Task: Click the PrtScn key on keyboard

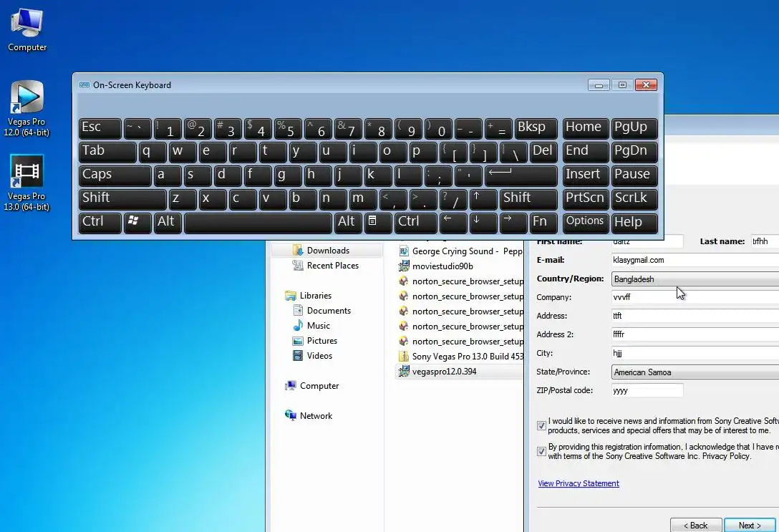Action: click(585, 199)
